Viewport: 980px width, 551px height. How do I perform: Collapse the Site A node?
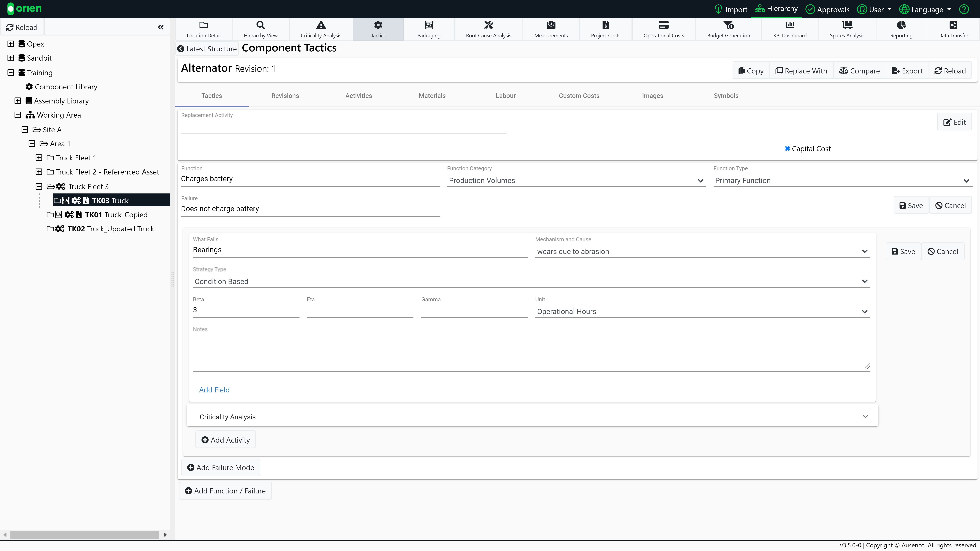(25, 129)
